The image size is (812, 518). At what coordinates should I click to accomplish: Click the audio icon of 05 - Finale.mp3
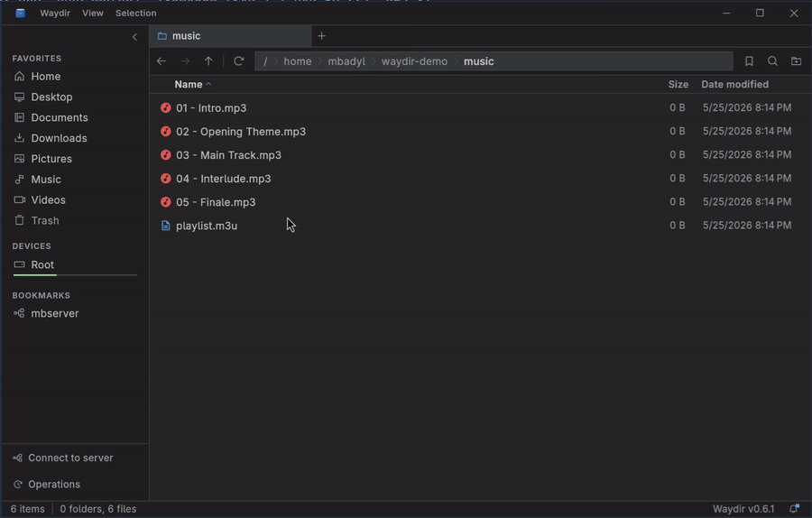pos(166,202)
